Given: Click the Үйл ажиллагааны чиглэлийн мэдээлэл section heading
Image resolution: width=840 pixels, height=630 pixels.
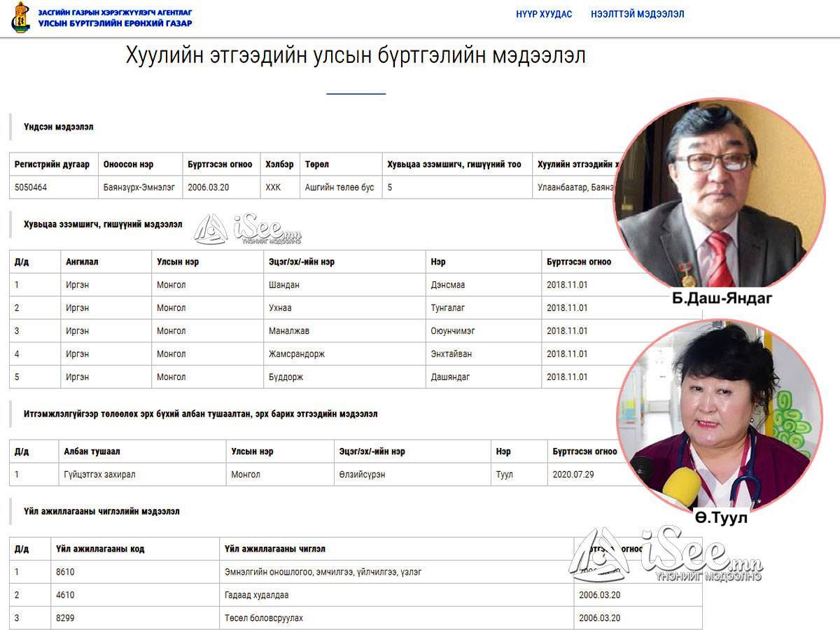Looking at the screenshot, I should pos(101,511).
